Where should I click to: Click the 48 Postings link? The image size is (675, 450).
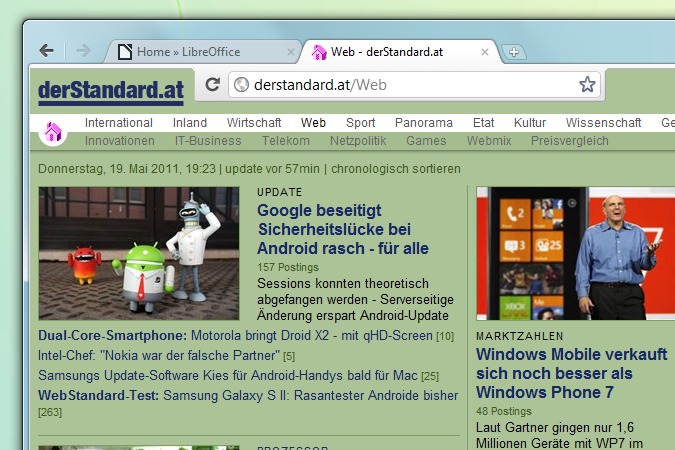(x=504, y=411)
